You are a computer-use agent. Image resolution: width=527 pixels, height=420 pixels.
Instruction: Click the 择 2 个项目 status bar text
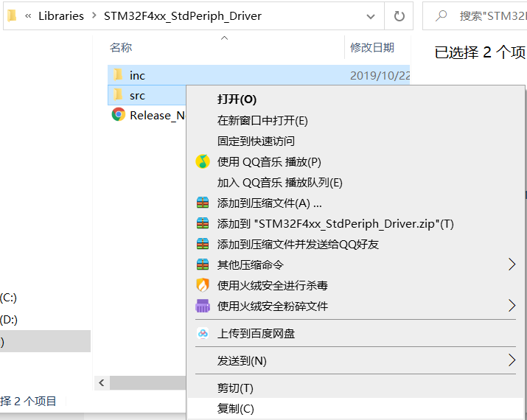(x=28, y=401)
